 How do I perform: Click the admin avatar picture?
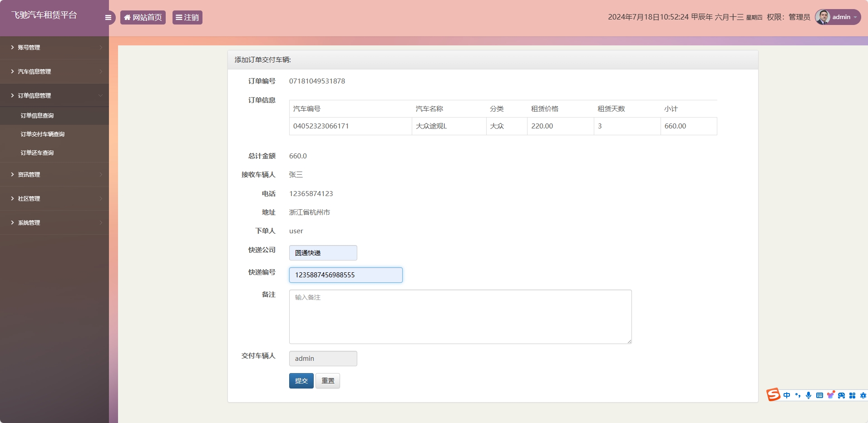(824, 17)
